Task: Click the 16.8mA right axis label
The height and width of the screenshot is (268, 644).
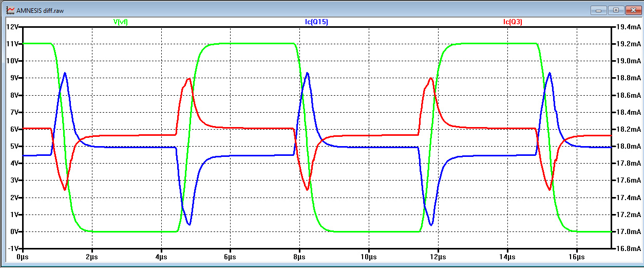Action: [x=629, y=248]
